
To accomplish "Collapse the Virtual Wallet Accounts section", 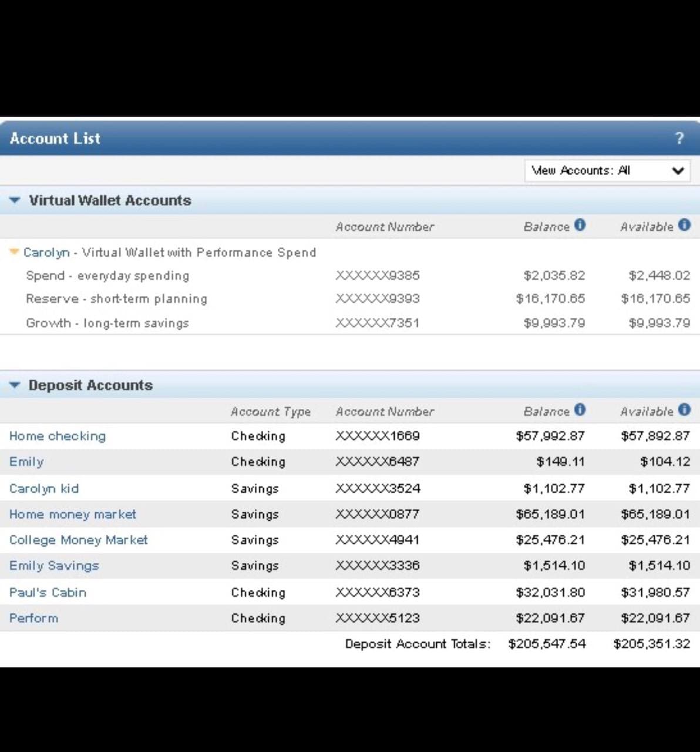I will click(x=15, y=200).
